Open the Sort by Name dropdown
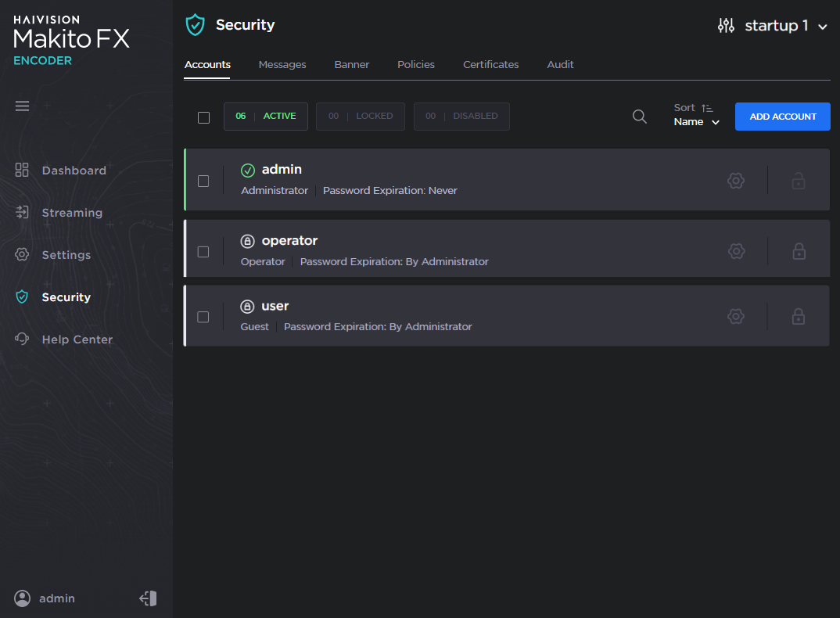 (696, 122)
